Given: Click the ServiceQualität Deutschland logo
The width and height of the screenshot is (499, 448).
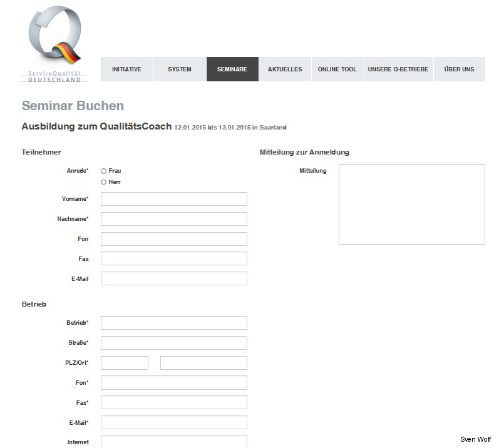Looking at the screenshot, I should coord(54,44).
